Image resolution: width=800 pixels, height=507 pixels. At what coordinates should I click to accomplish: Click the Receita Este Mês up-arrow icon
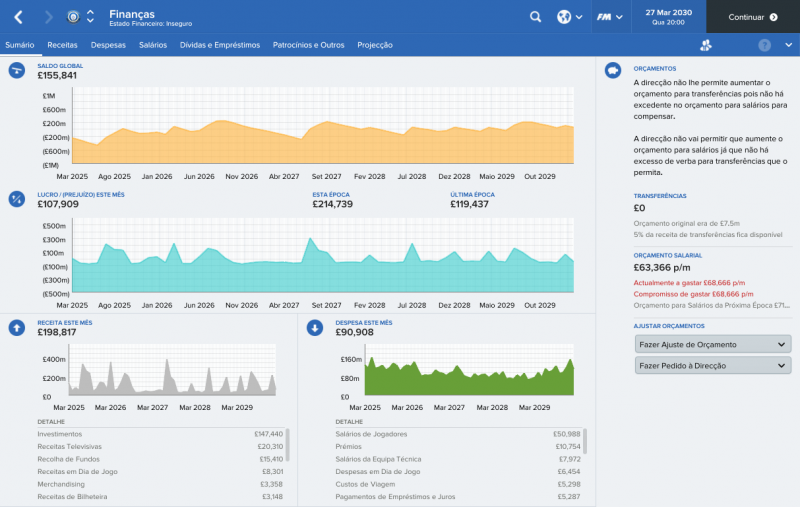(x=17, y=327)
